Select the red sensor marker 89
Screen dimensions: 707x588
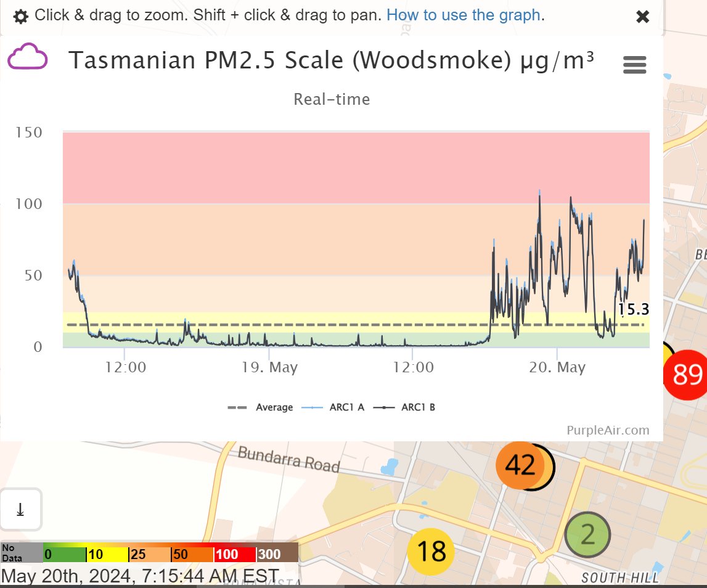[686, 374]
